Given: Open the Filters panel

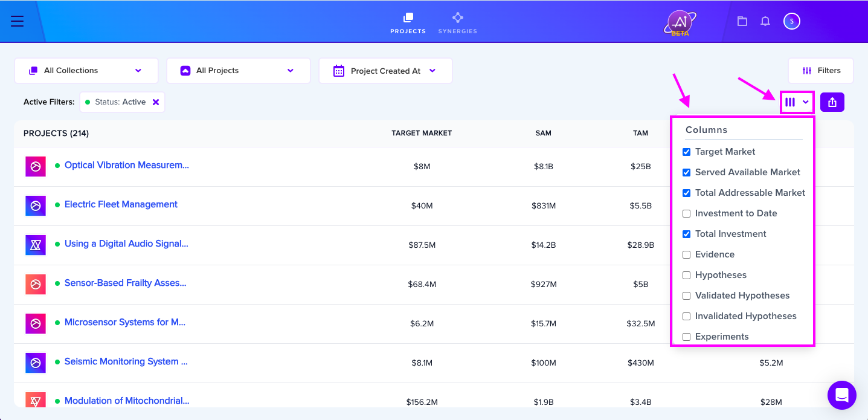Looking at the screenshot, I should [821, 71].
